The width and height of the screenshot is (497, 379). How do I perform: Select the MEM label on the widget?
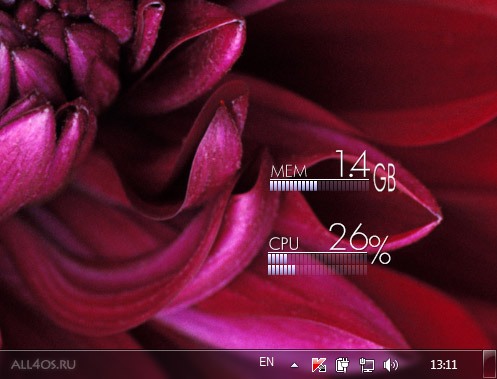[x=289, y=171]
